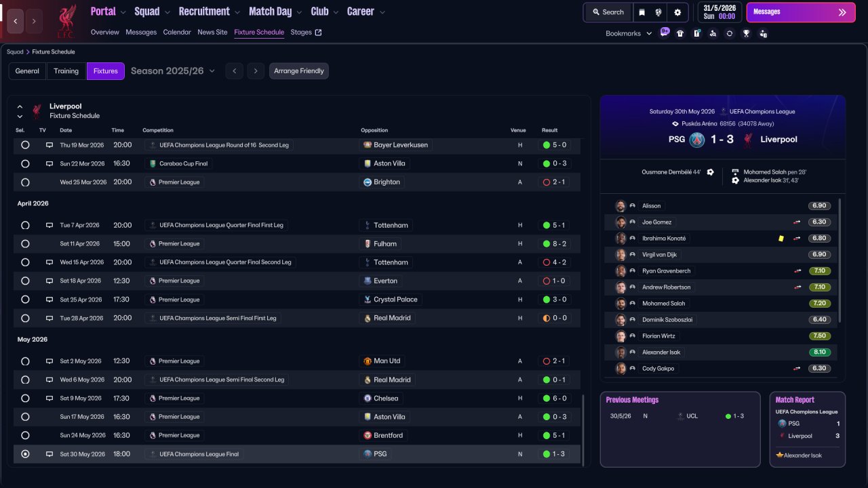The width and height of the screenshot is (868, 488).
Task: Click the down chevron beside Fixture Schedule header
Action: tap(20, 117)
